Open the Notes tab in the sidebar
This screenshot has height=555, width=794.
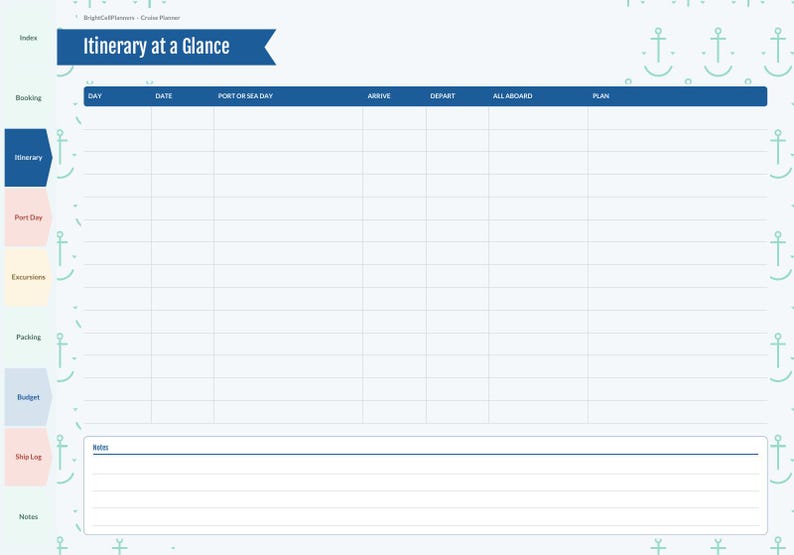coord(28,517)
